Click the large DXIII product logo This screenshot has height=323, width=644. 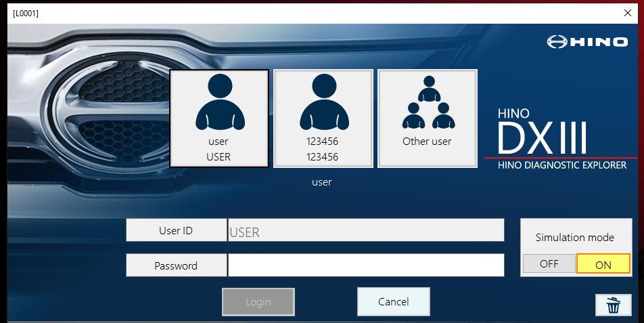coord(542,137)
